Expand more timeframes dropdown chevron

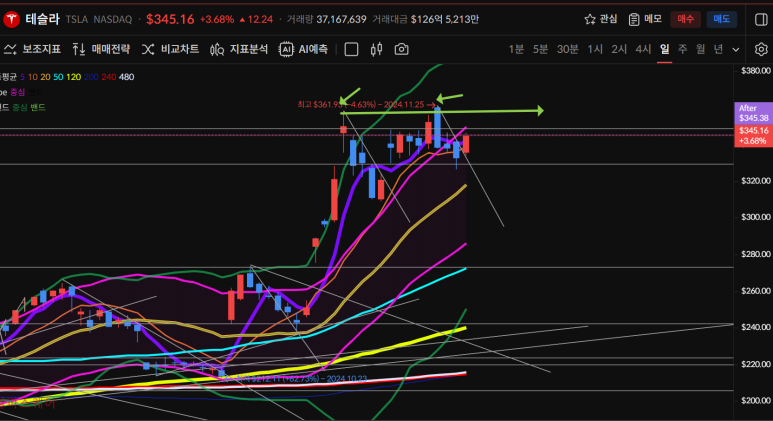click(736, 50)
